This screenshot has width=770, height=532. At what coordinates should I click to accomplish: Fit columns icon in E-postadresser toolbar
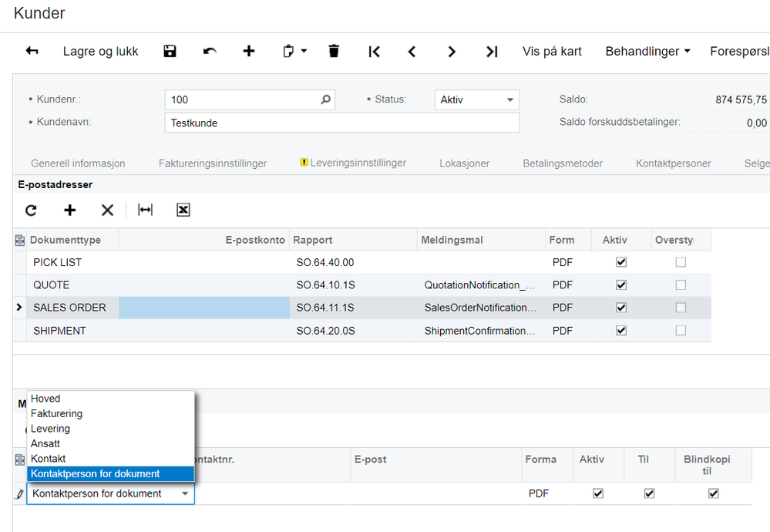(x=146, y=210)
